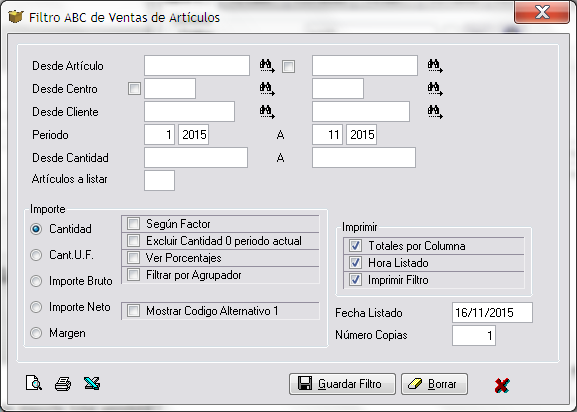The width and height of the screenshot is (577, 412).
Task: Choose the Margen radio button
Action: click(x=36, y=333)
